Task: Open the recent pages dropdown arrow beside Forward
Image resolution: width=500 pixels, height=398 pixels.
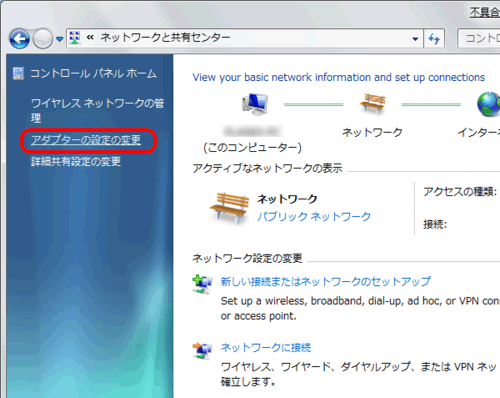Action: 60,39
